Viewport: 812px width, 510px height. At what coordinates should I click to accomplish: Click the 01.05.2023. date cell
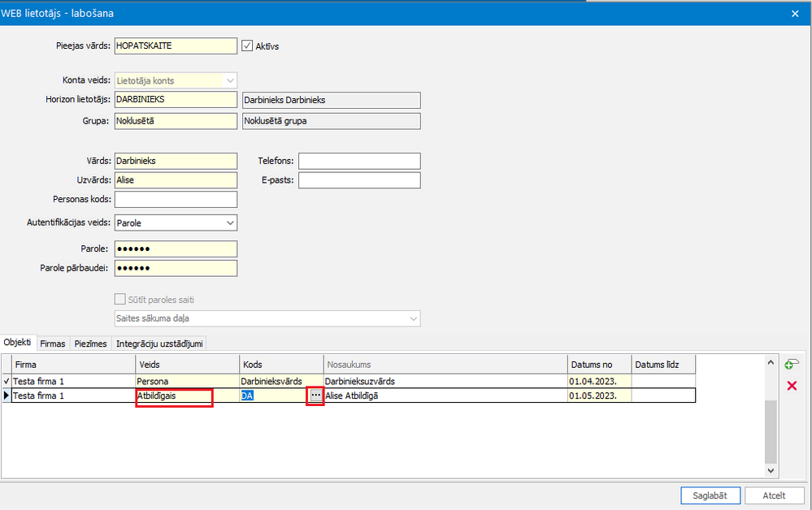pos(600,395)
